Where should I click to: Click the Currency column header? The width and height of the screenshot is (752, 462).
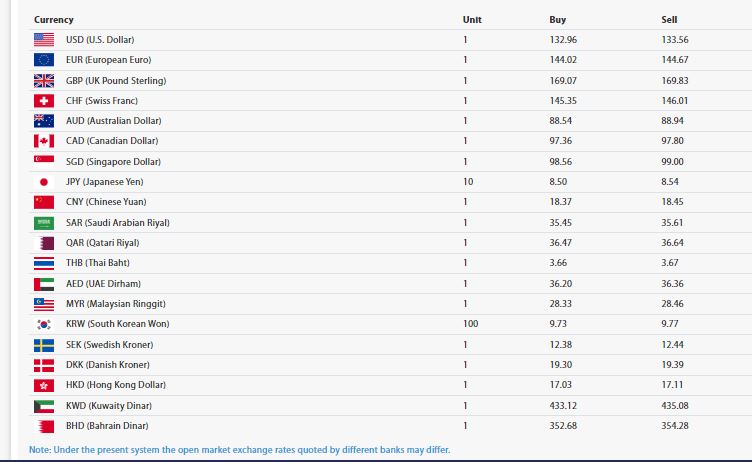point(54,20)
